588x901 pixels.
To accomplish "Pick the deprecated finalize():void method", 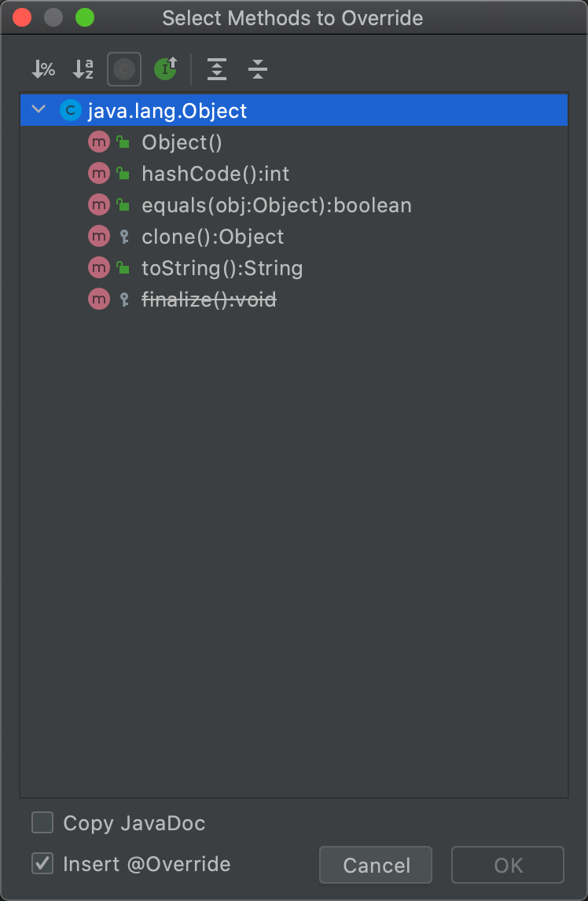I will [208, 300].
